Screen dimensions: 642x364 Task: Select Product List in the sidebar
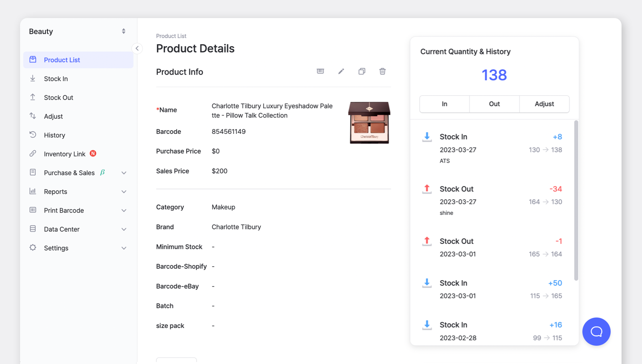tap(62, 60)
